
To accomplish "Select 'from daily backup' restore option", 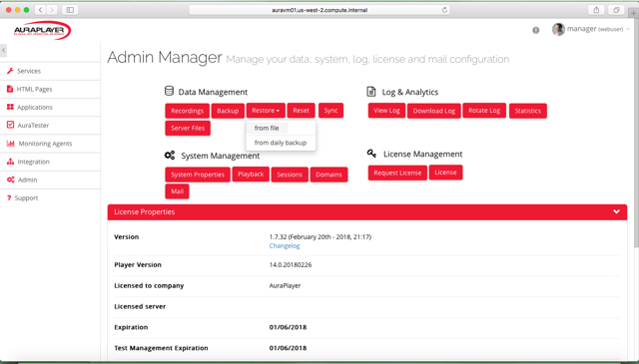I will (x=281, y=143).
